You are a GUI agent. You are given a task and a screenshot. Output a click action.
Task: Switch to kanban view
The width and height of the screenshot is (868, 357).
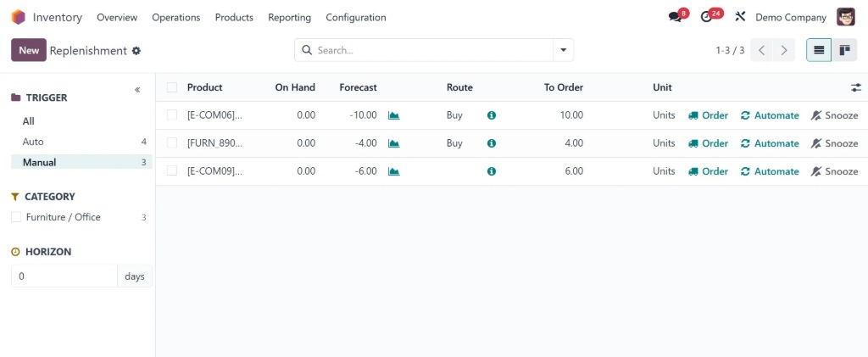coord(844,50)
